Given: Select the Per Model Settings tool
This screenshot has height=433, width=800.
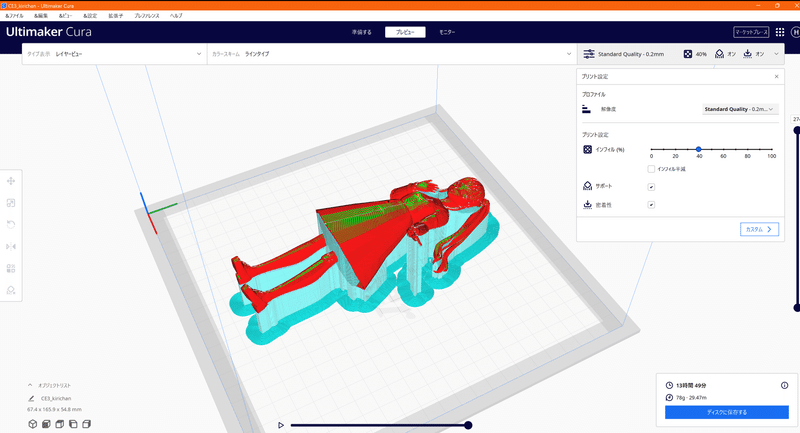Looking at the screenshot, I should [x=11, y=268].
